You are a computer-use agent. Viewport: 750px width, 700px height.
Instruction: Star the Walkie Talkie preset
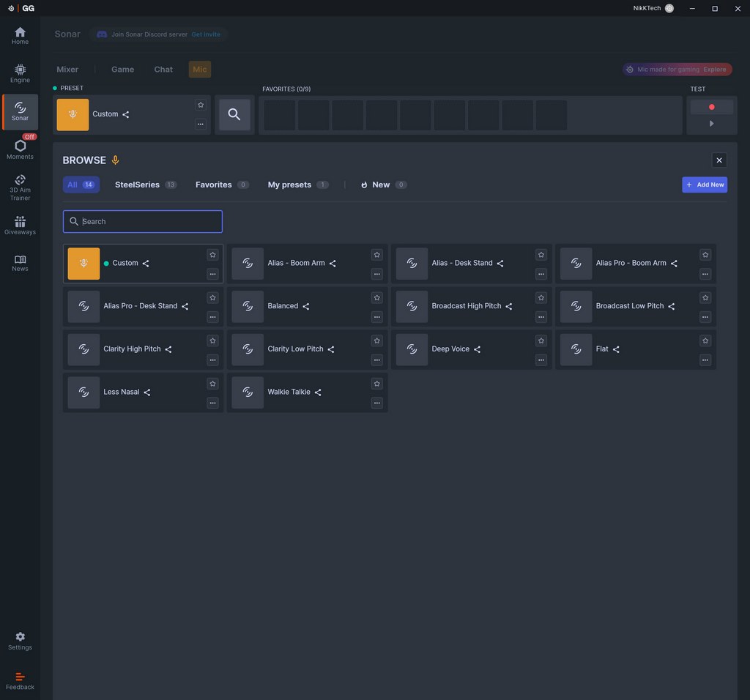(376, 384)
